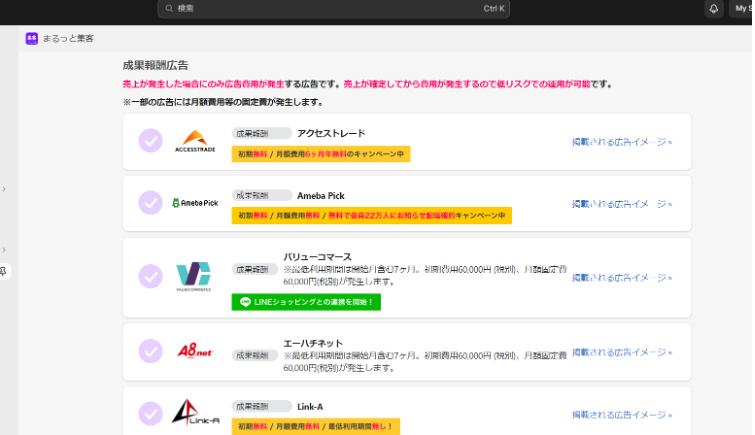The width and height of the screenshot is (755, 435).
Task: Click the まるっと集客 title text
Action: pyautogui.click(x=68, y=39)
